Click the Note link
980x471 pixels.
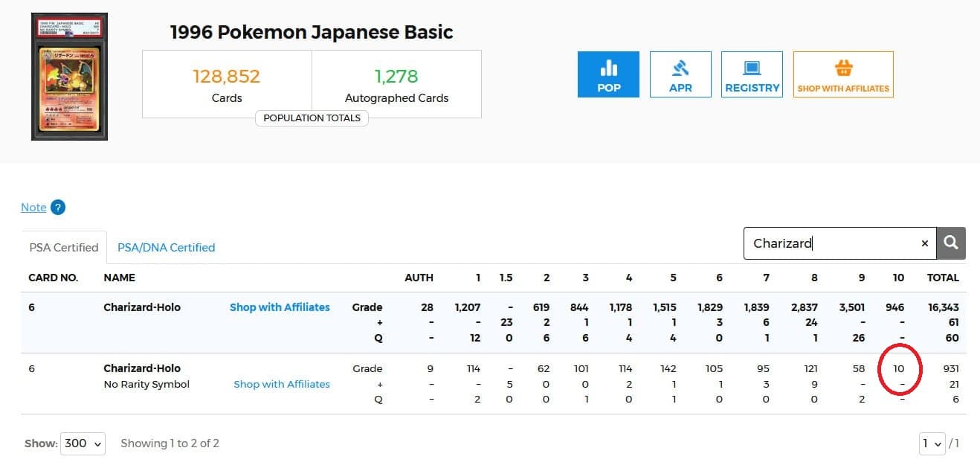tap(33, 208)
